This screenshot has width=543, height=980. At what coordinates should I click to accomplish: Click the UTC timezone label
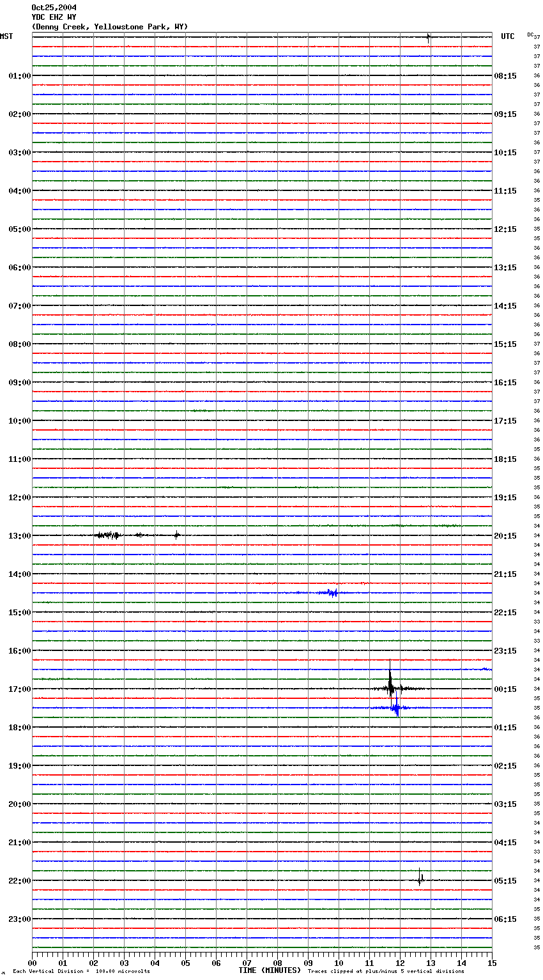tap(508, 36)
